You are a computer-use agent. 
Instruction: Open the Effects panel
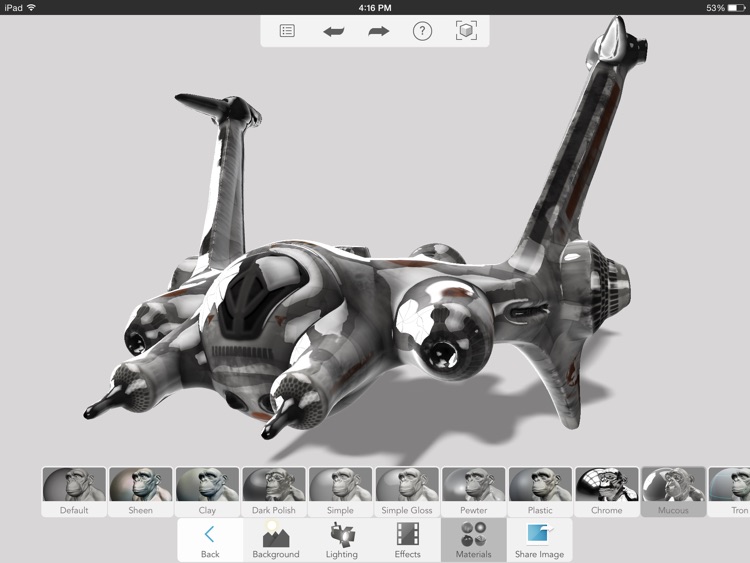408,540
